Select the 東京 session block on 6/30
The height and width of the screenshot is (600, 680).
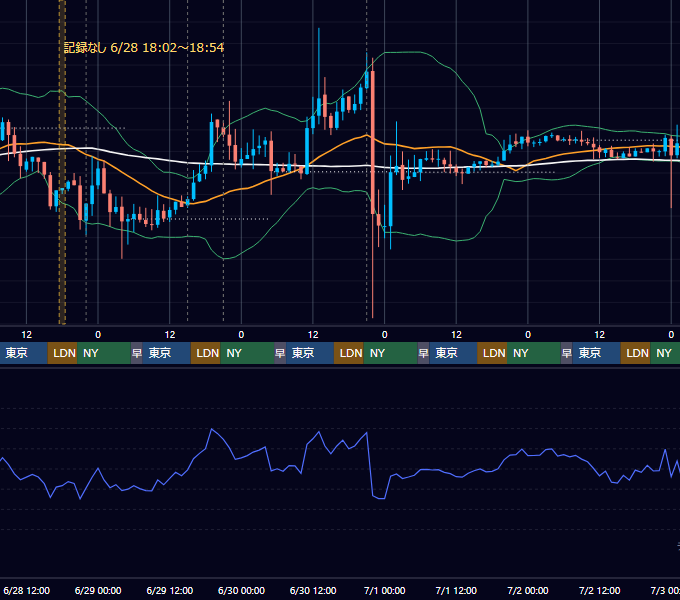click(x=310, y=353)
